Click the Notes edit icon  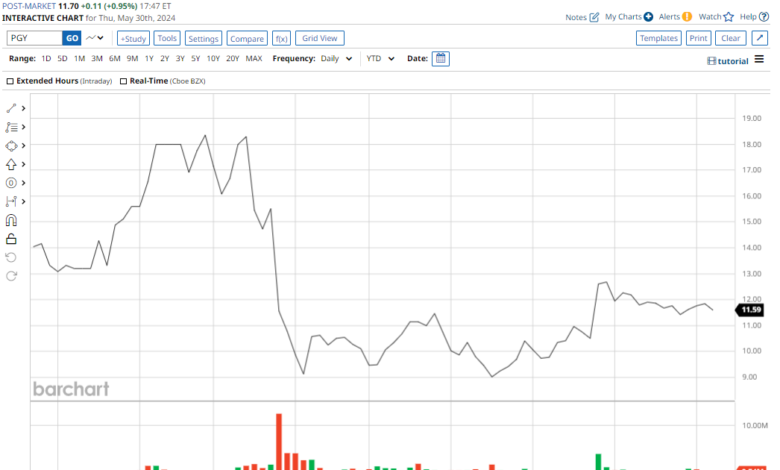(594, 17)
